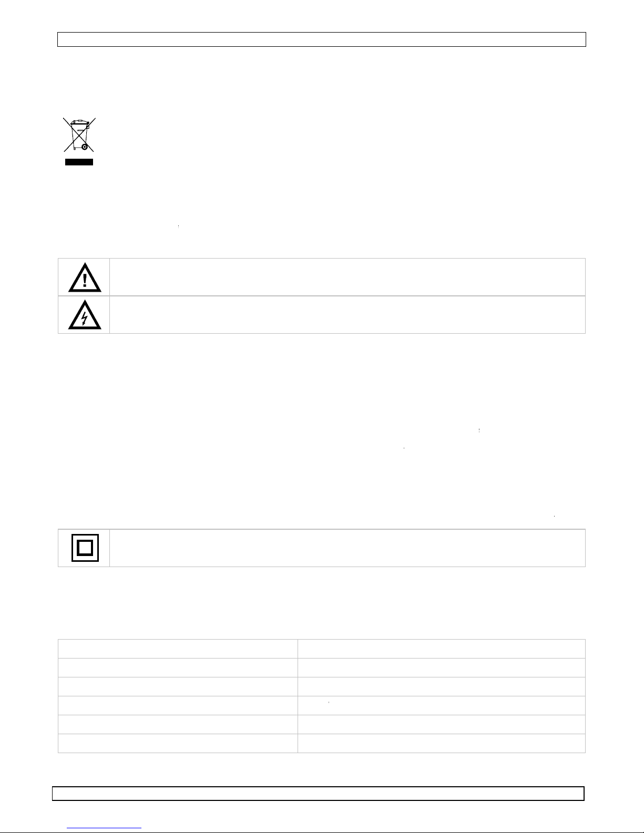Select the first row left cell of the specification table

pyautogui.click(x=178, y=649)
